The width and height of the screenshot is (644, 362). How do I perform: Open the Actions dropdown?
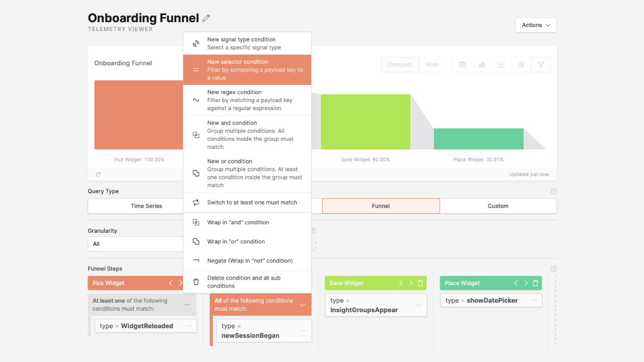(536, 25)
